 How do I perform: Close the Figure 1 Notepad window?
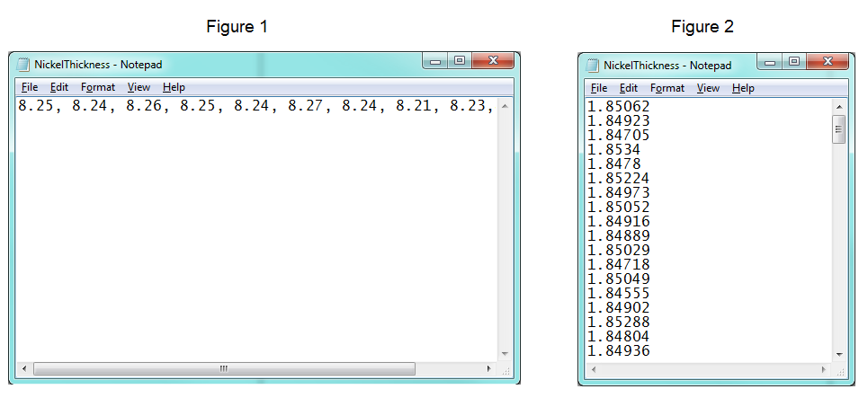(x=493, y=61)
